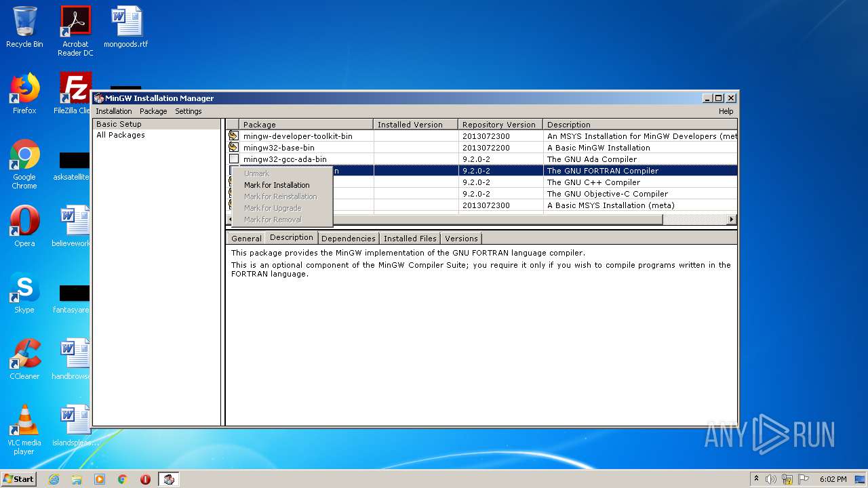Click the horizontal scrollbar right arrow
The image size is (868, 488).
point(731,220)
